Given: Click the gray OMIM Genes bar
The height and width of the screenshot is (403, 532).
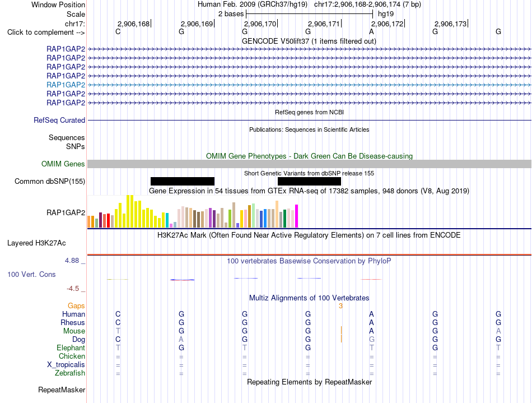Looking at the screenshot, I should 309,164.
